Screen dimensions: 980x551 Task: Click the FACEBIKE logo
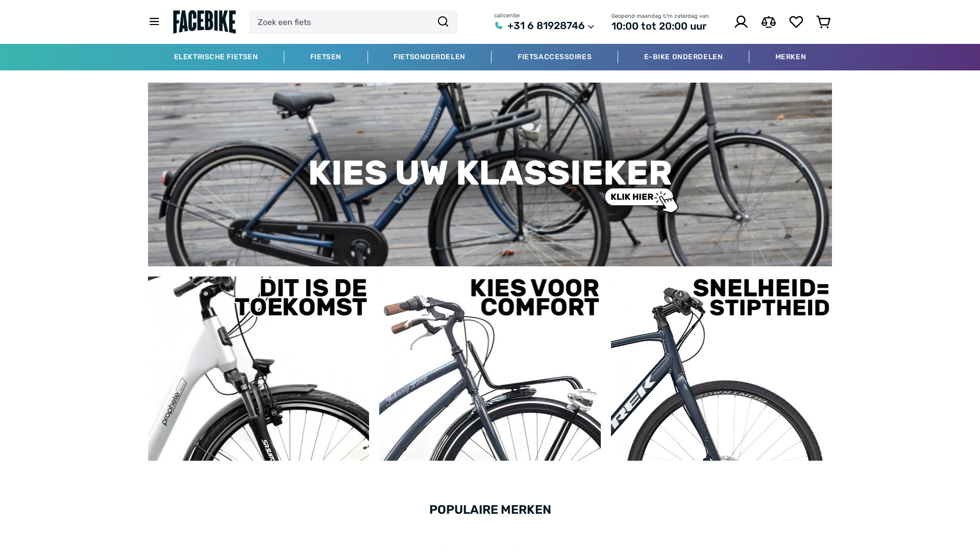pos(204,22)
